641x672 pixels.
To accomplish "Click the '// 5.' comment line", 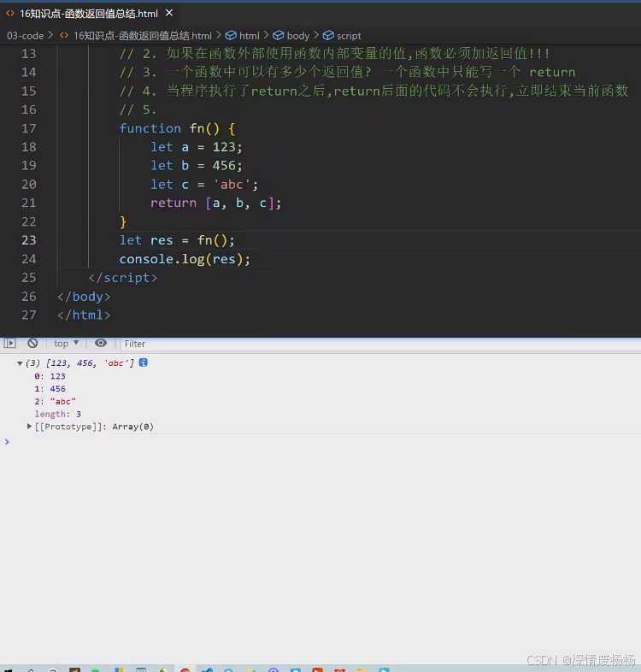I will pyautogui.click(x=138, y=109).
